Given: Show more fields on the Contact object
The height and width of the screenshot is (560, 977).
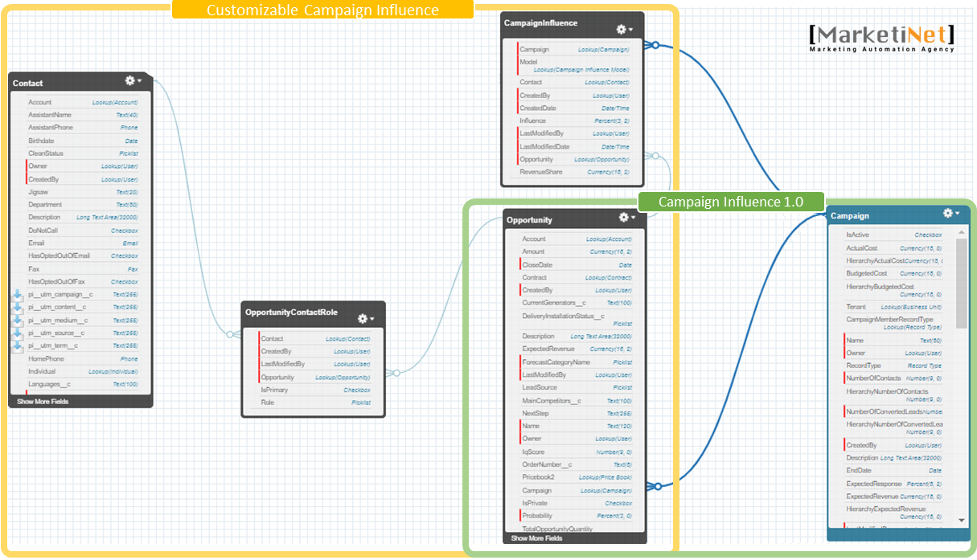Looking at the screenshot, I should [x=43, y=401].
